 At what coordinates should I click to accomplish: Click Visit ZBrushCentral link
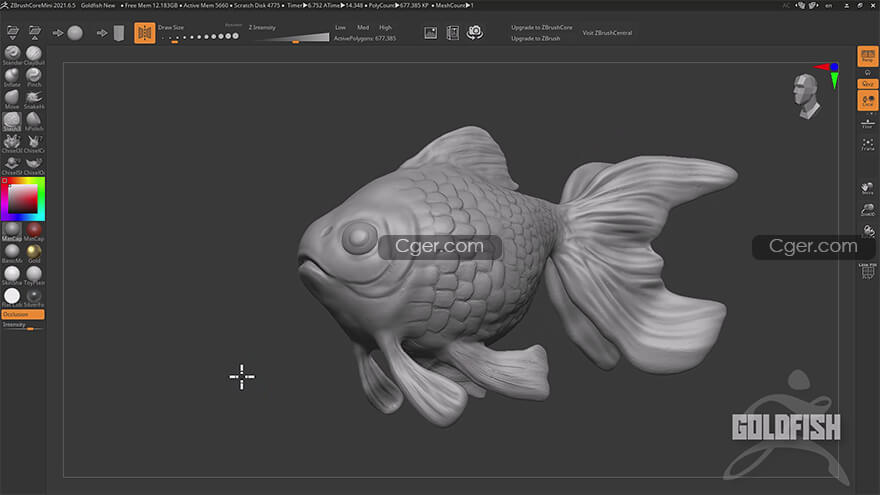607,32
